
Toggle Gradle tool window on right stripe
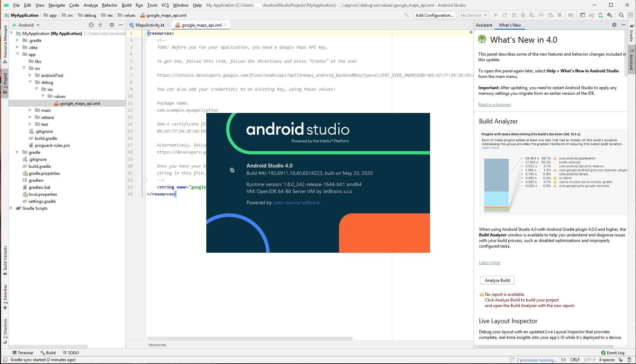click(631, 33)
